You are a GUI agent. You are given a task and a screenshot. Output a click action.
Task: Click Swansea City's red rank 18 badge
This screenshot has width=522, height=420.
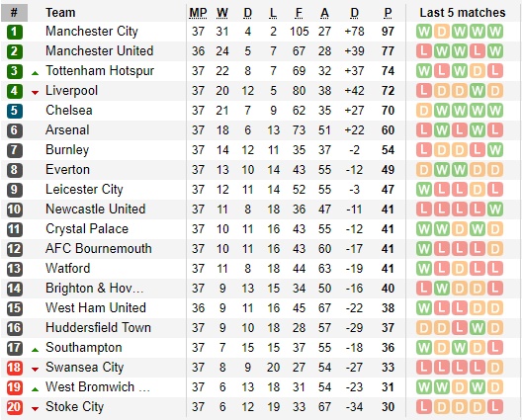coord(15,368)
